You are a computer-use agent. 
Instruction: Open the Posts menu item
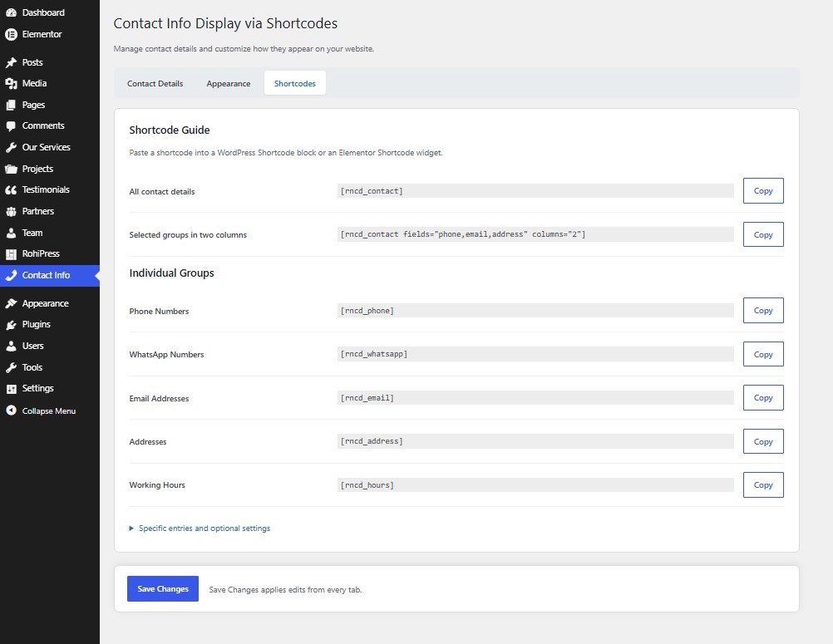coord(50,62)
